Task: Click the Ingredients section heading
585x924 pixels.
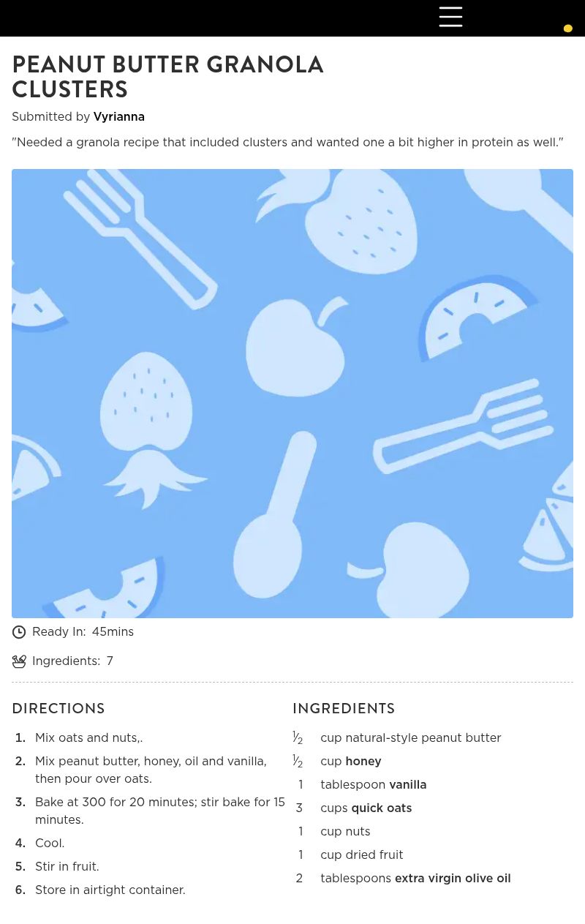Action: [344, 709]
